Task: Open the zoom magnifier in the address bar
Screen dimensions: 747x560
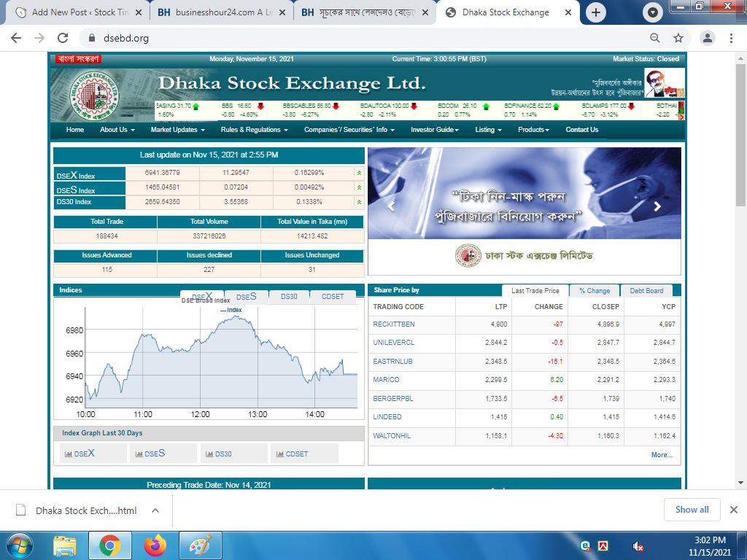Action: pyautogui.click(x=655, y=38)
